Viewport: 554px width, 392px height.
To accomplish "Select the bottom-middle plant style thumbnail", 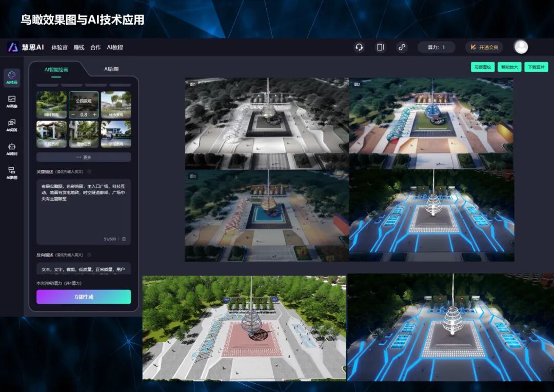I will [84, 134].
